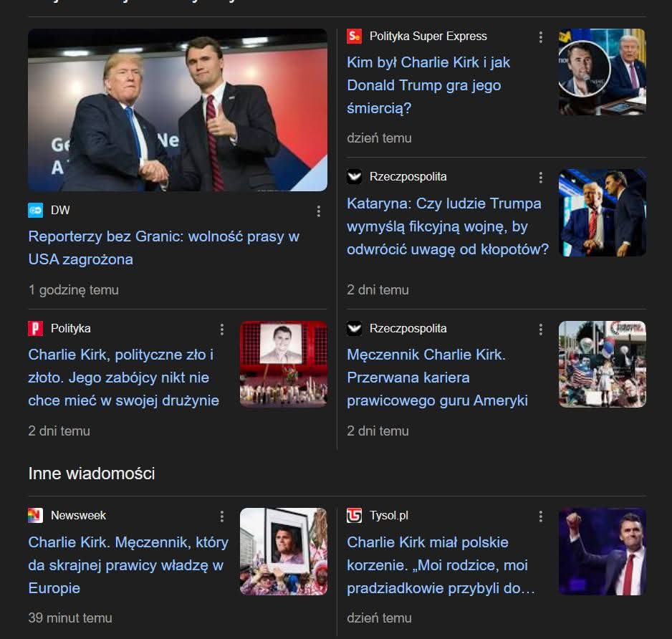Open the three-dot menu for the Tysol.pl article

pyautogui.click(x=540, y=517)
